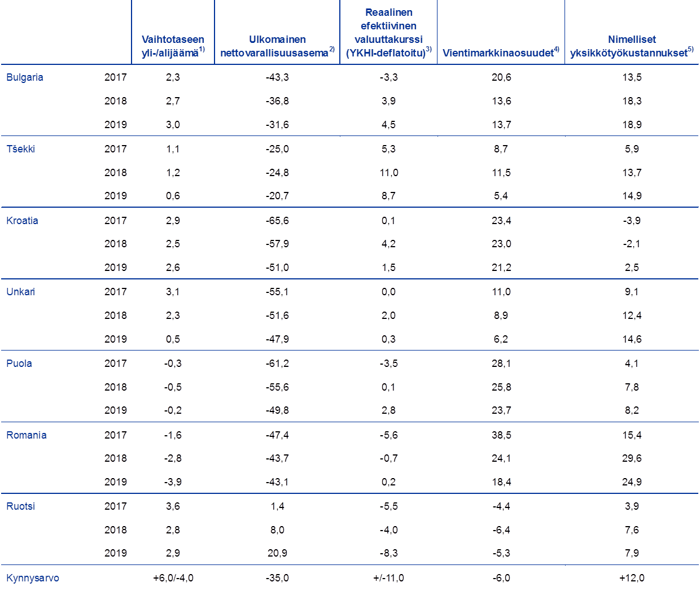Screen dimensions: 700x591
Task: Click Puola 2019 exchange rate value 2,8
Action: [388, 410]
